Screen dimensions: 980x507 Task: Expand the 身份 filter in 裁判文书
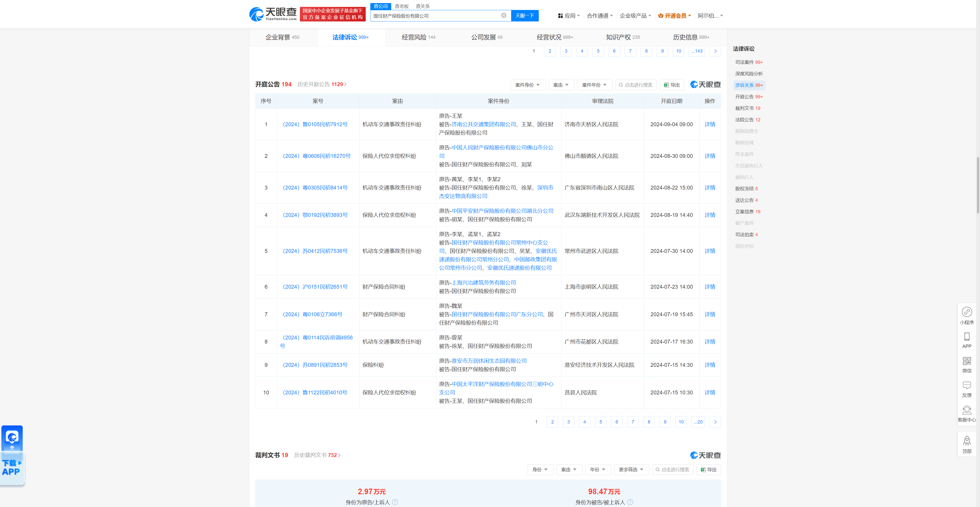(x=540, y=469)
